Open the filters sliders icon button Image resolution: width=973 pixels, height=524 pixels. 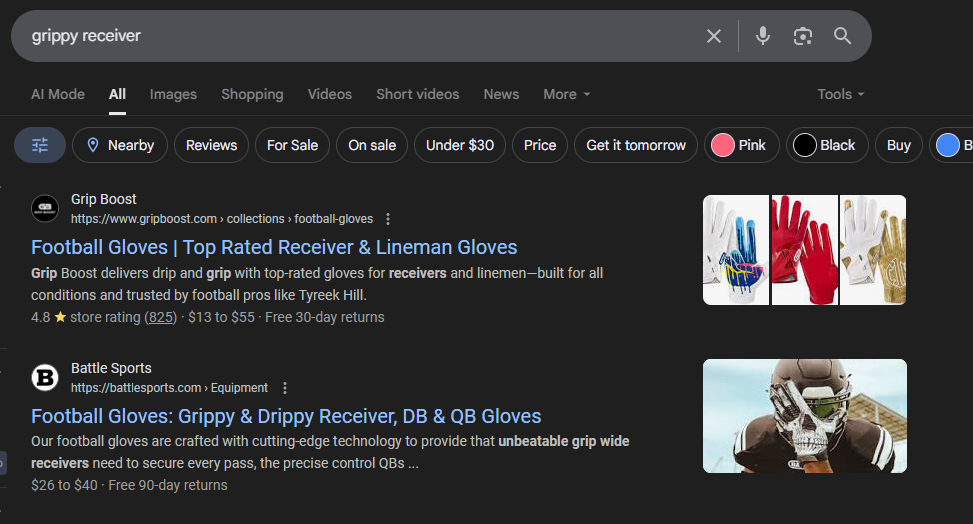coord(40,145)
